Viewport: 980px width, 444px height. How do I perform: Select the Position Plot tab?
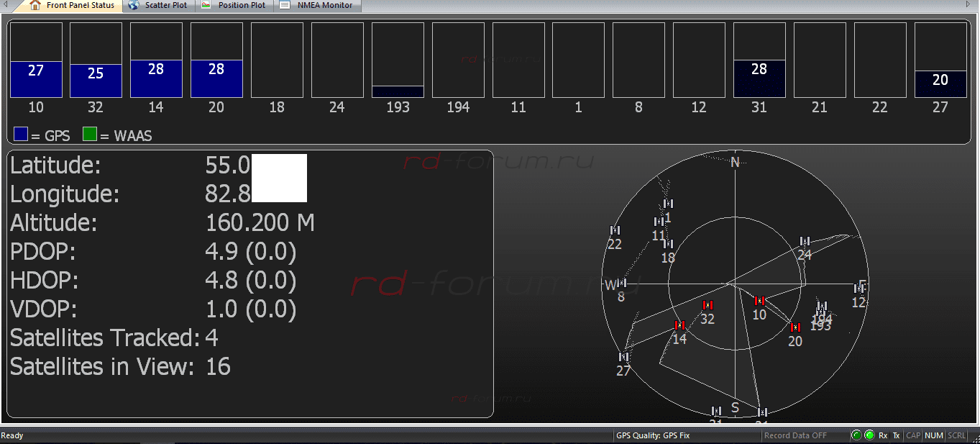(242, 5)
